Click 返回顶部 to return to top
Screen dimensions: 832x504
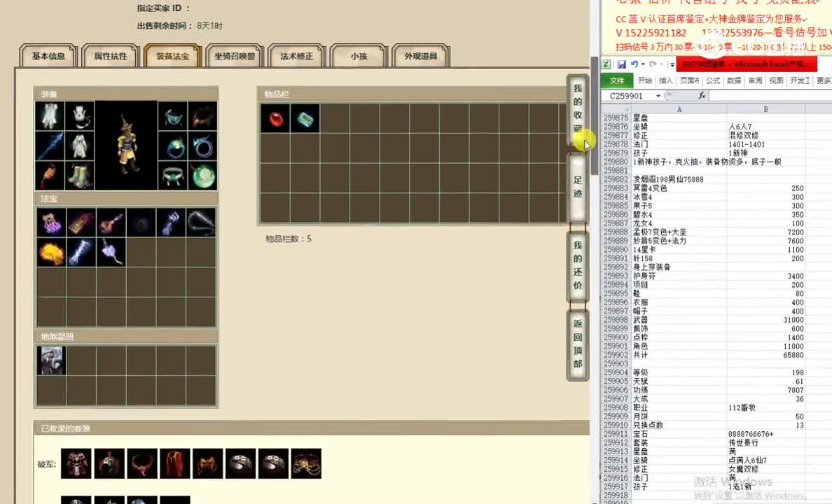pyautogui.click(x=577, y=344)
